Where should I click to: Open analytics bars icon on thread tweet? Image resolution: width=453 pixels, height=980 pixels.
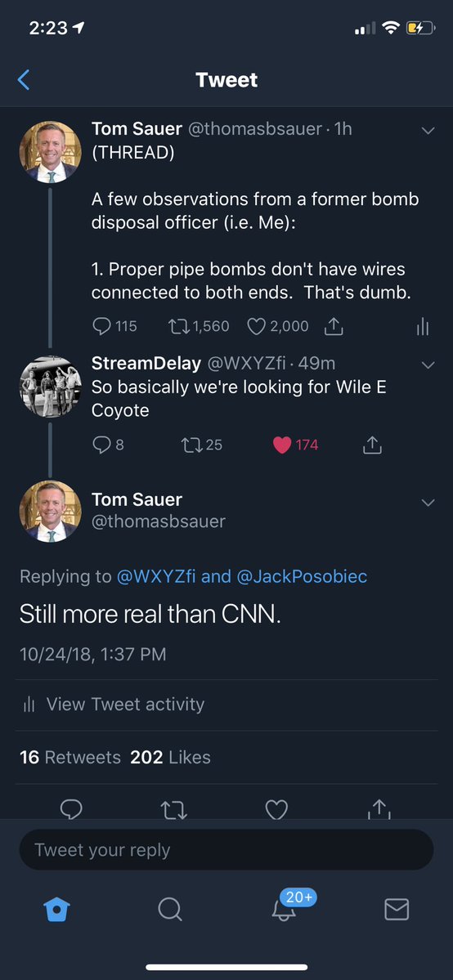tap(423, 326)
